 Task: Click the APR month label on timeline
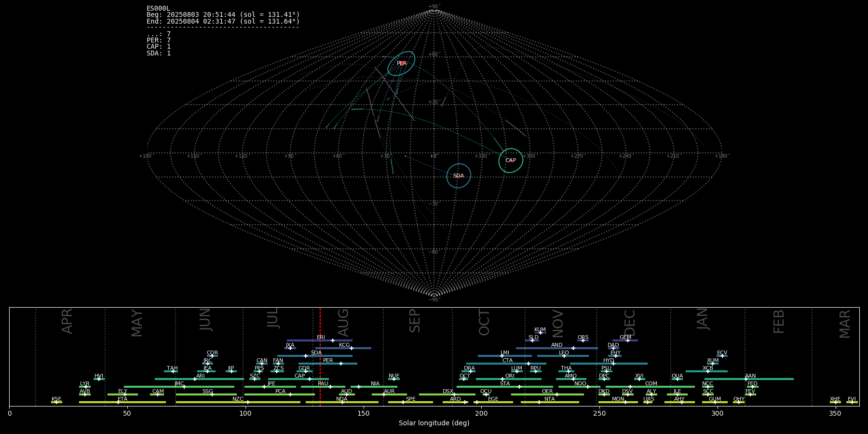pos(68,321)
